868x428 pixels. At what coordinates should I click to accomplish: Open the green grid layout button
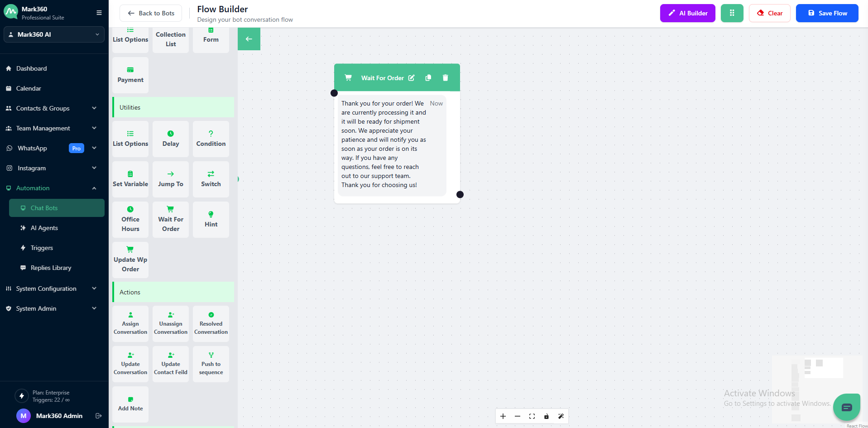coord(732,13)
